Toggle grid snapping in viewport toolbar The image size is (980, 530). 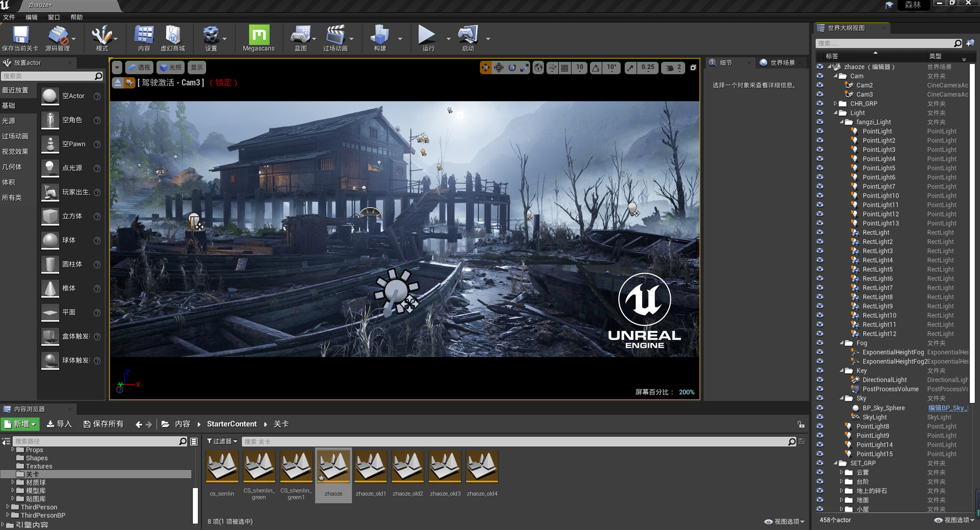565,67
